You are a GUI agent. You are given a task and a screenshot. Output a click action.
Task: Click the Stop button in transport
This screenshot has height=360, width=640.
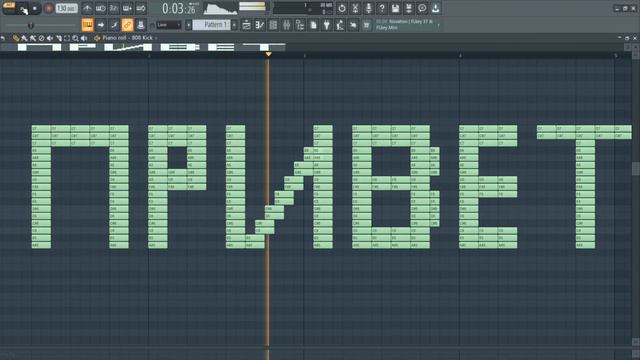[x=35, y=8]
